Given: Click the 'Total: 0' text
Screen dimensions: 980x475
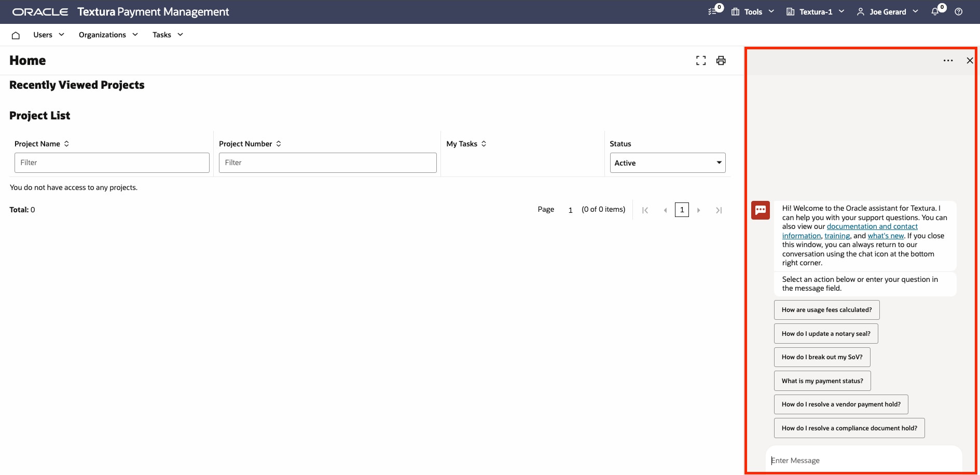Looking at the screenshot, I should point(22,210).
